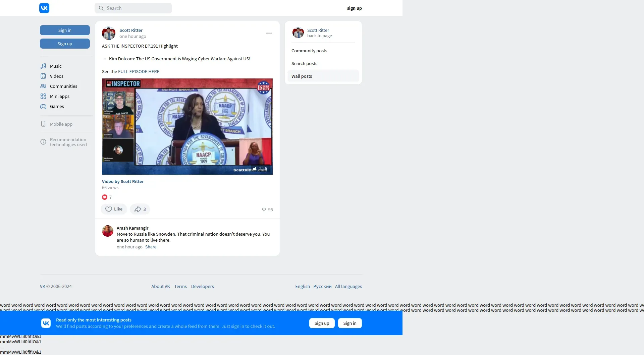Viewport: 644px width, 355px height.
Task: Open the FULL EPISODE HERE link
Action: click(139, 71)
